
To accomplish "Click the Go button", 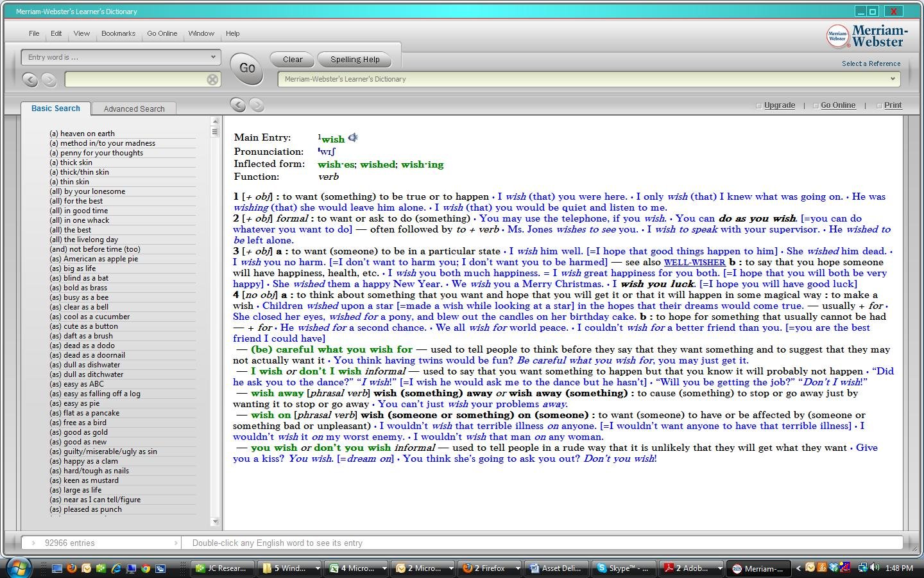I will coord(247,67).
